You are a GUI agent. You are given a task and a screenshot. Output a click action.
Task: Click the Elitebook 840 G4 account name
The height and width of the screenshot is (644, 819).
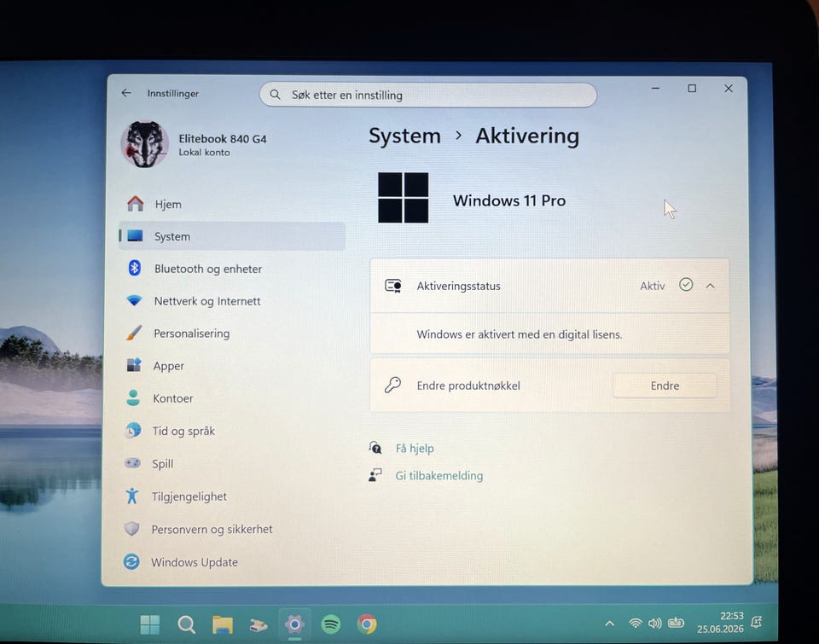click(x=223, y=139)
